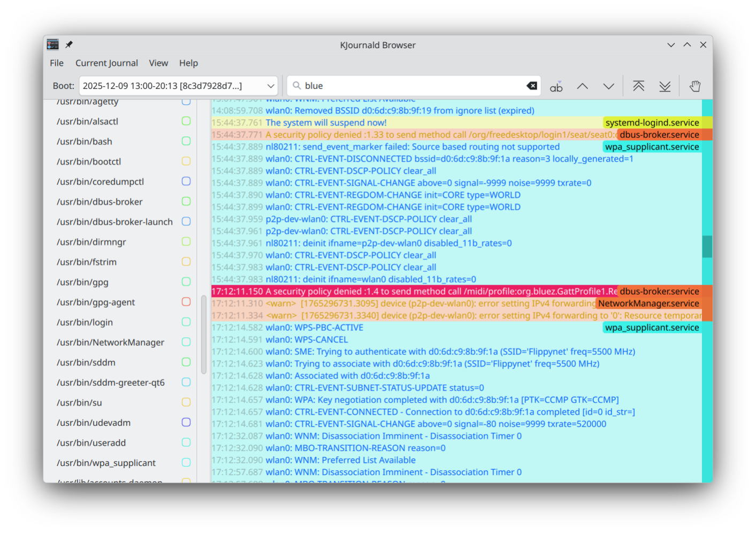756x534 pixels.
Task: Open the File menu
Action: point(57,63)
